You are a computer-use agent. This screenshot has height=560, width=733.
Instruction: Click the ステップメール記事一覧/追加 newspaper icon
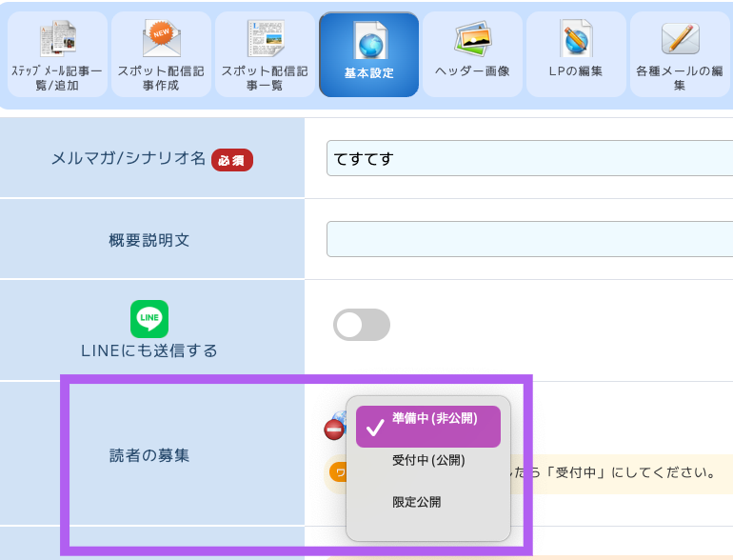(x=58, y=39)
